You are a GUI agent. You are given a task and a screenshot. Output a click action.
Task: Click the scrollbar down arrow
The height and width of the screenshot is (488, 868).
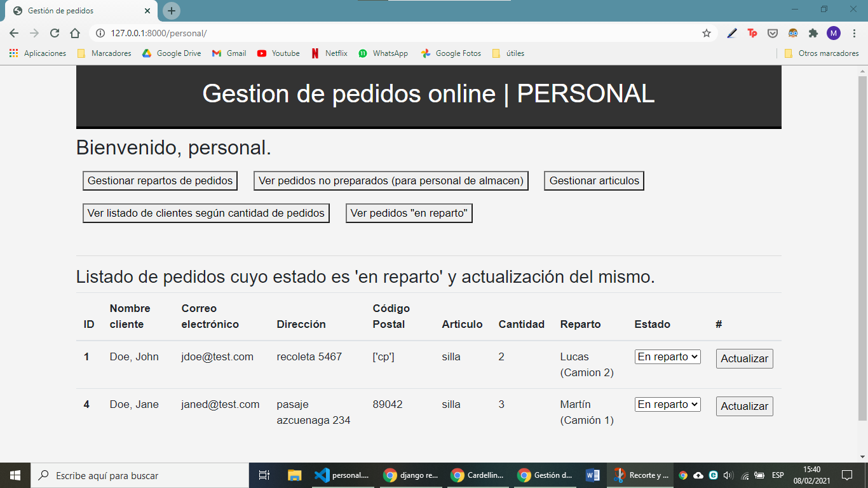click(x=862, y=456)
